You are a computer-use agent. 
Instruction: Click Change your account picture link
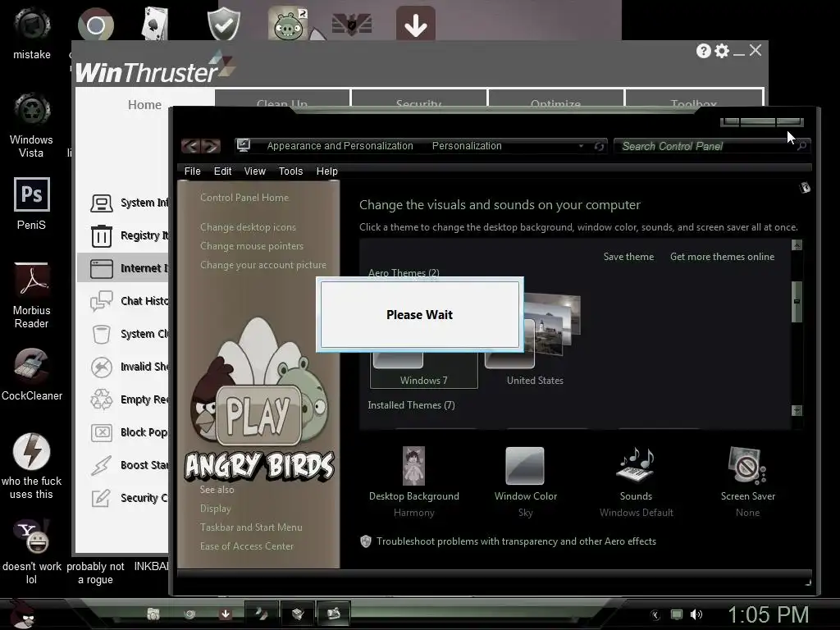point(263,265)
